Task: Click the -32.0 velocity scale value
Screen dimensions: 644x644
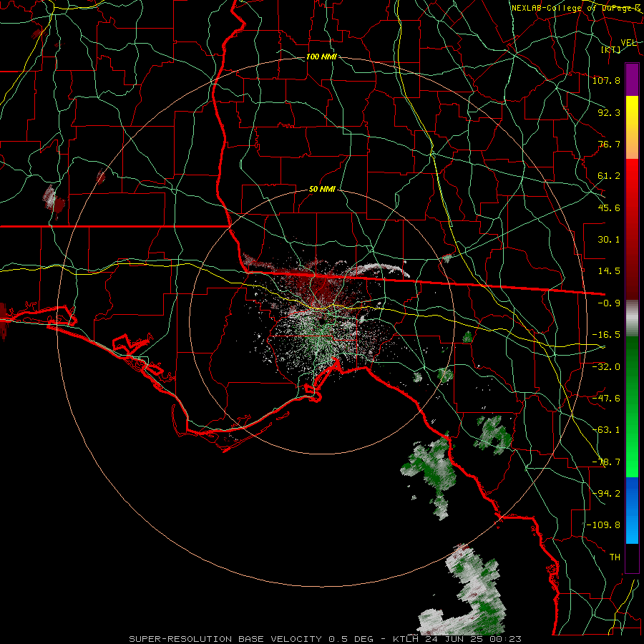Action: tap(606, 366)
